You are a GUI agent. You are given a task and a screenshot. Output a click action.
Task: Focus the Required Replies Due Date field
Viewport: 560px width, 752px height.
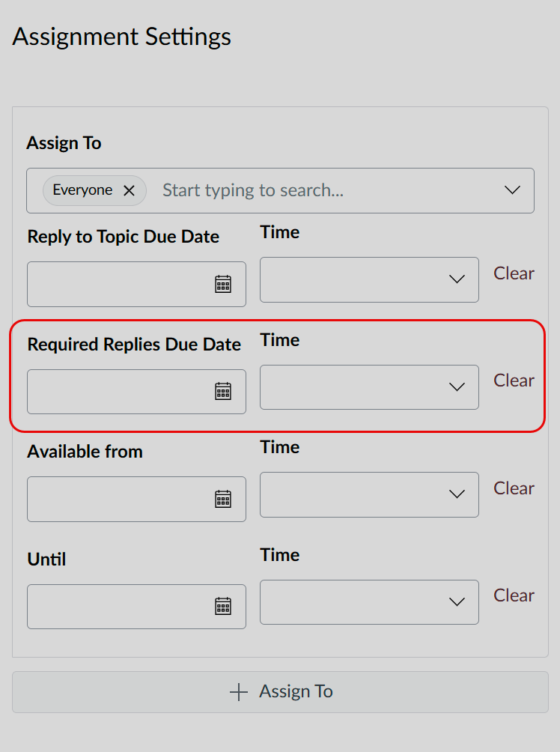coord(137,391)
